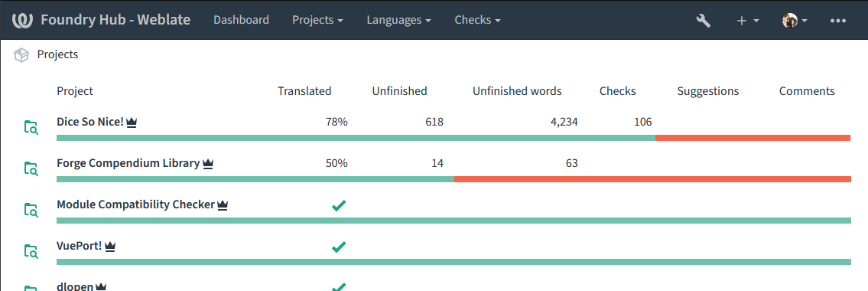868x291 pixels.
Task: Click the Weblate logo icon
Action: 22,20
